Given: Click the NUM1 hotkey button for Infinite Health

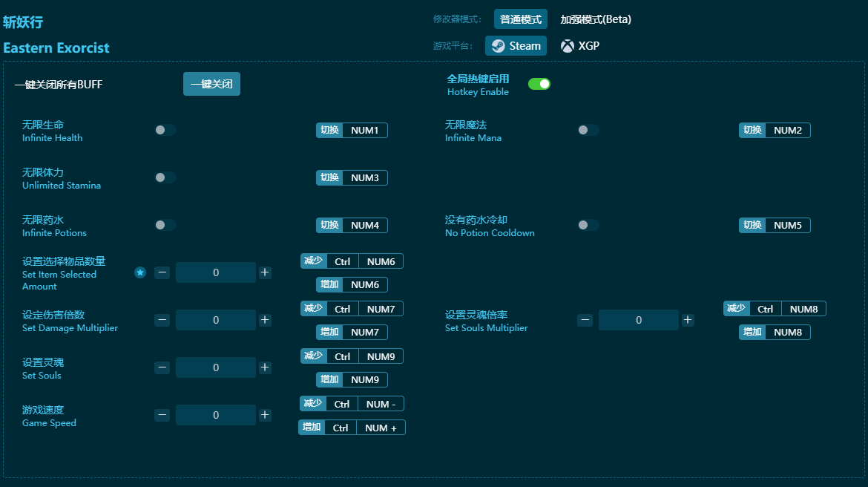Looking at the screenshot, I should pyautogui.click(x=364, y=130).
